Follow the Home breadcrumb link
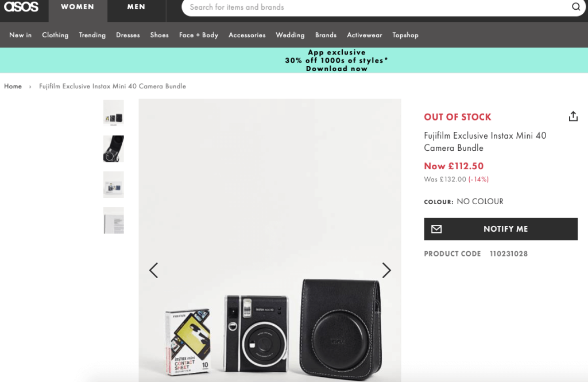This screenshot has width=588, height=382. pyautogui.click(x=13, y=86)
